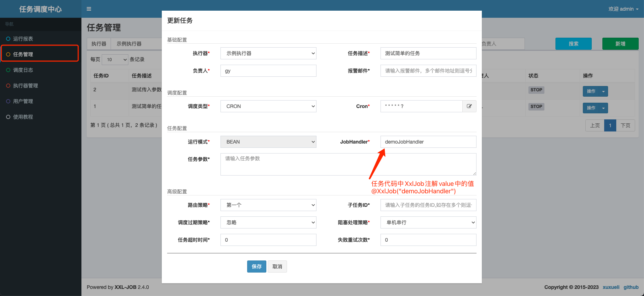Open the 任务管理 menu item
This screenshot has height=296, width=644.
[23, 54]
